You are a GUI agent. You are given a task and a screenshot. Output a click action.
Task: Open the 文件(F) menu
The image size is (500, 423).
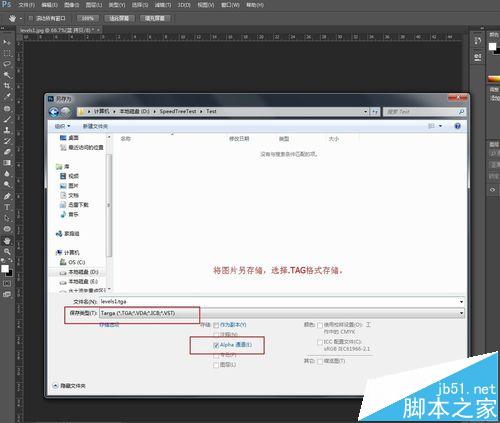(26, 5)
